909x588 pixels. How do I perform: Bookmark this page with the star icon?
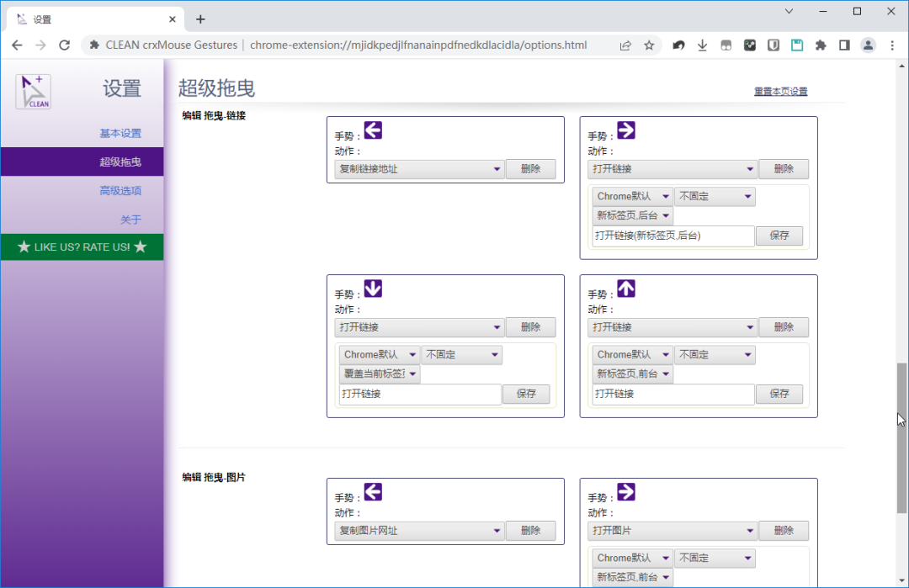click(649, 45)
